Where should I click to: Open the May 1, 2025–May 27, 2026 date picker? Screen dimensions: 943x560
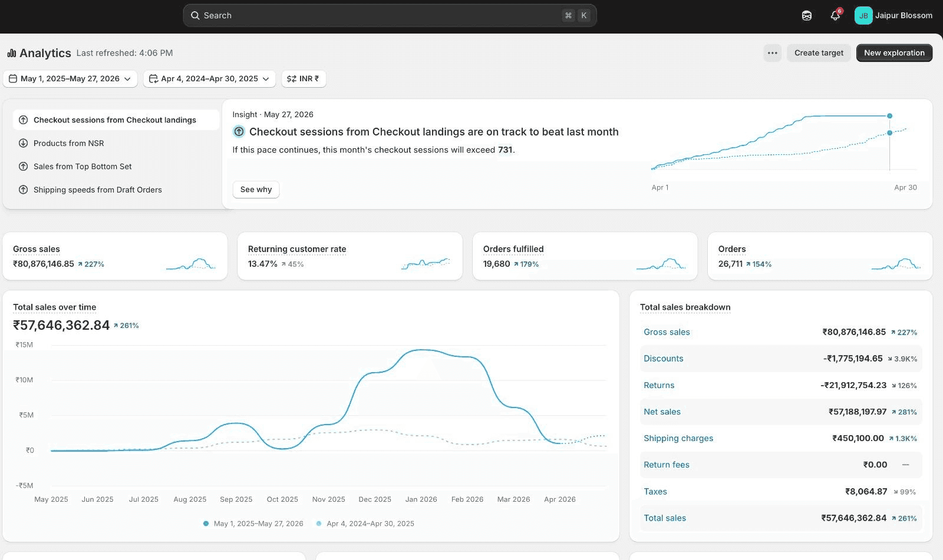tap(70, 79)
